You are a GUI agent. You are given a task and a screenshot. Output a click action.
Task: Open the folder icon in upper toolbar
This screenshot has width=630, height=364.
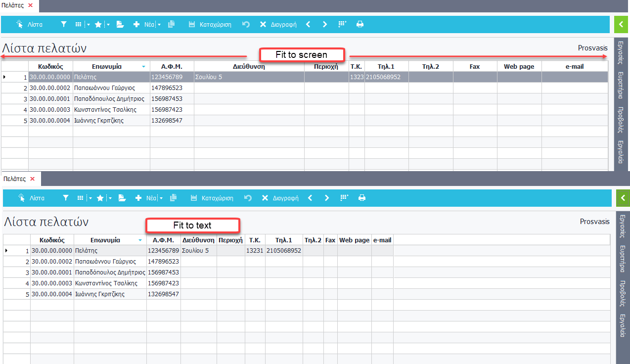tap(120, 24)
